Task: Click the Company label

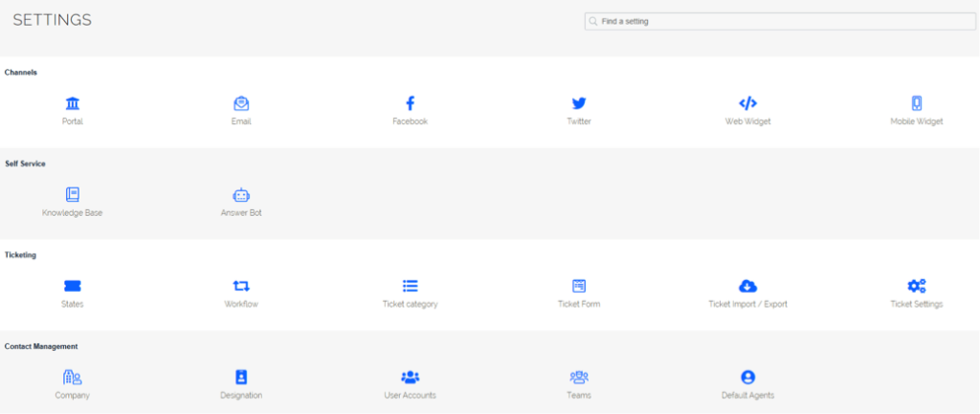Action: click(73, 395)
